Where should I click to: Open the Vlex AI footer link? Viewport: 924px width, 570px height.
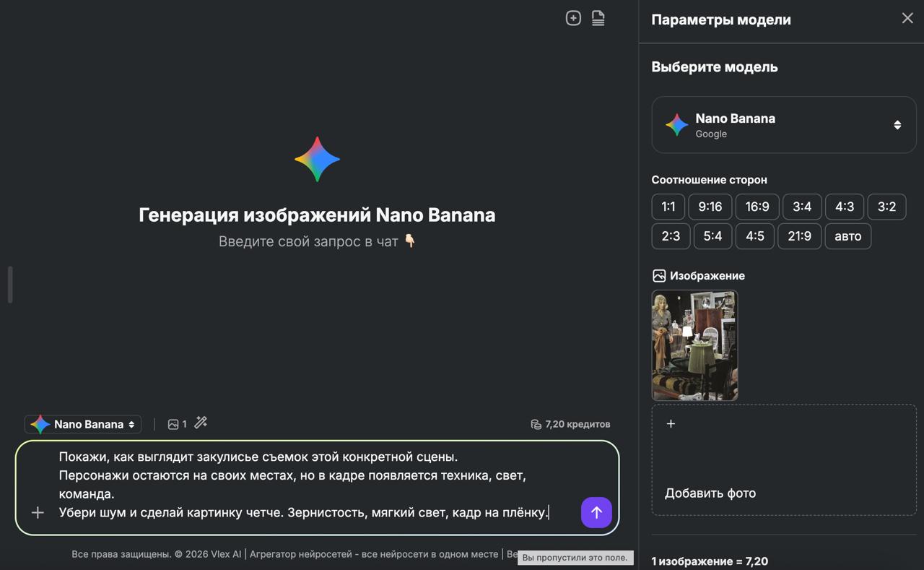[x=226, y=554]
